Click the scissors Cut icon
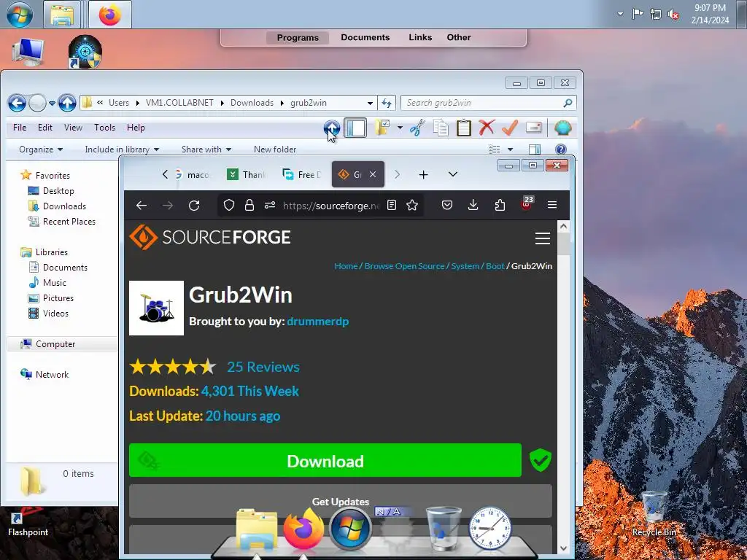This screenshot has height=560, width=747. coord(417,128)
